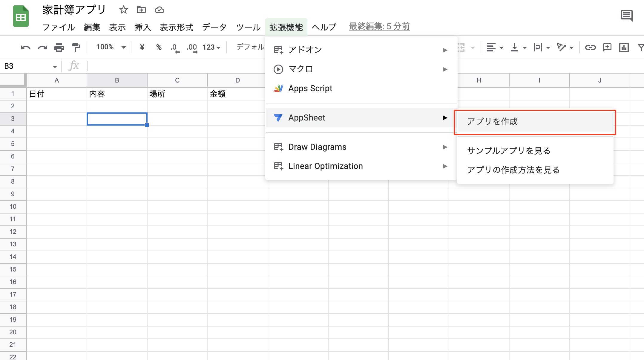
Task: Open the ファイル menu
Action: click(x=59, y=27)
